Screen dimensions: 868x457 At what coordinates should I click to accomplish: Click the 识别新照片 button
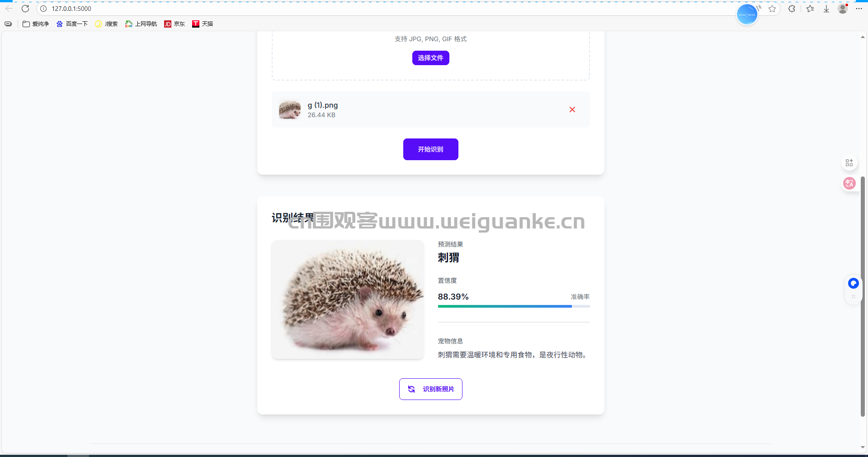[430, 389]
